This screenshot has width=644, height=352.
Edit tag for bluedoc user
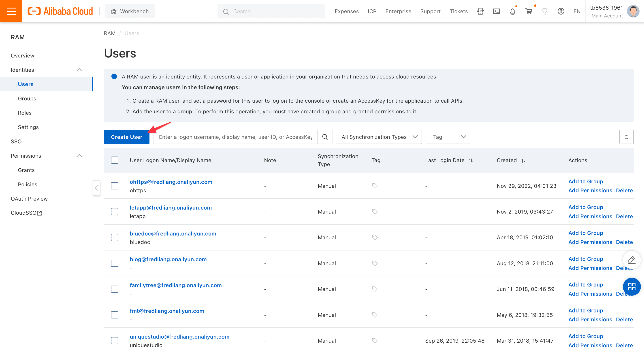tap(375, 237)
